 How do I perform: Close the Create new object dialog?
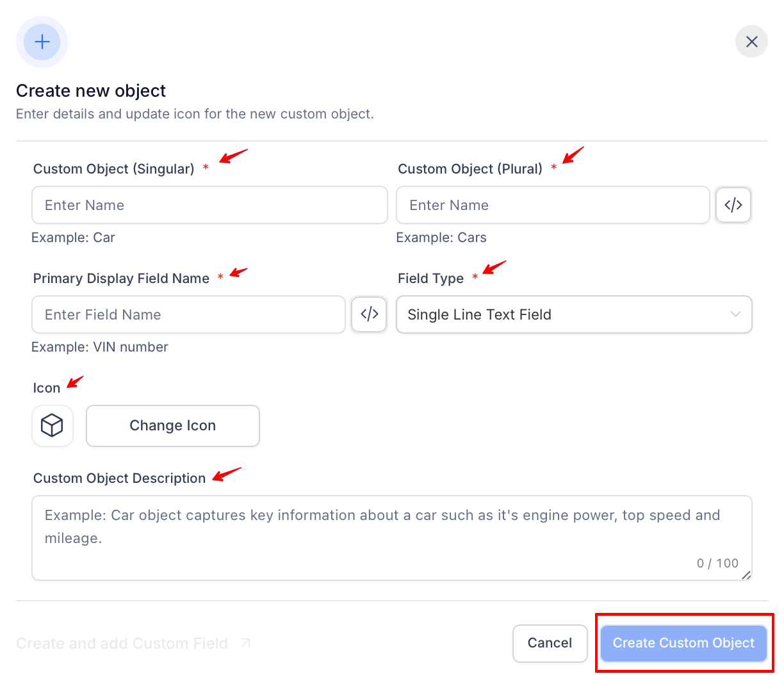pos(751,42)
